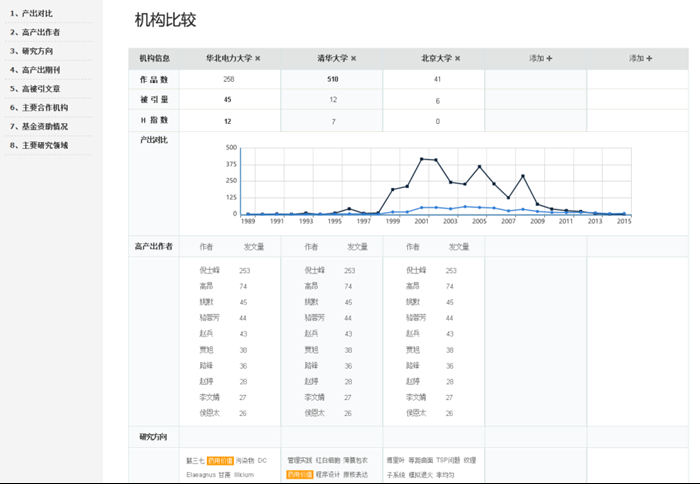Viewport: 700px width, 484px height.
Task: Open author 侯恩太 under 华北电力大学
Action: tap(209, 413)
